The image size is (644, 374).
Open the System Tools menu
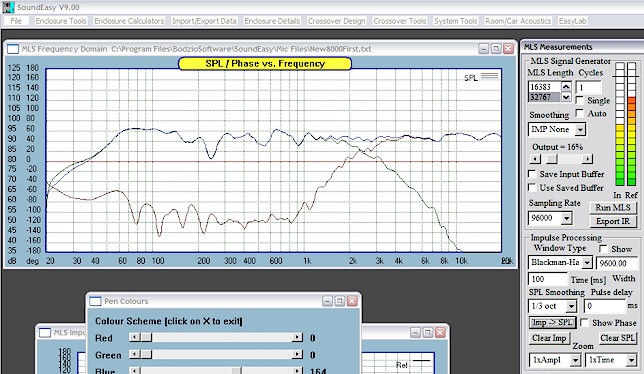[455, 21]
